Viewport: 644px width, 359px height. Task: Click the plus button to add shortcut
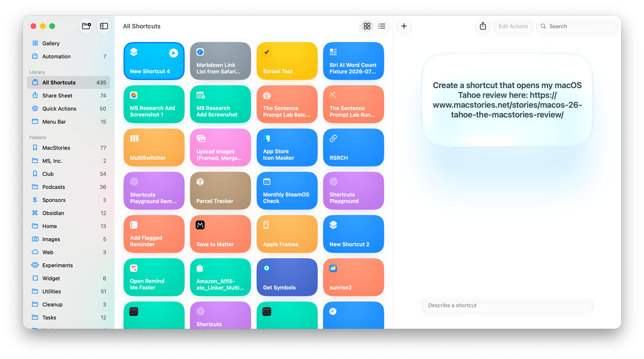[x=404, y=26]
